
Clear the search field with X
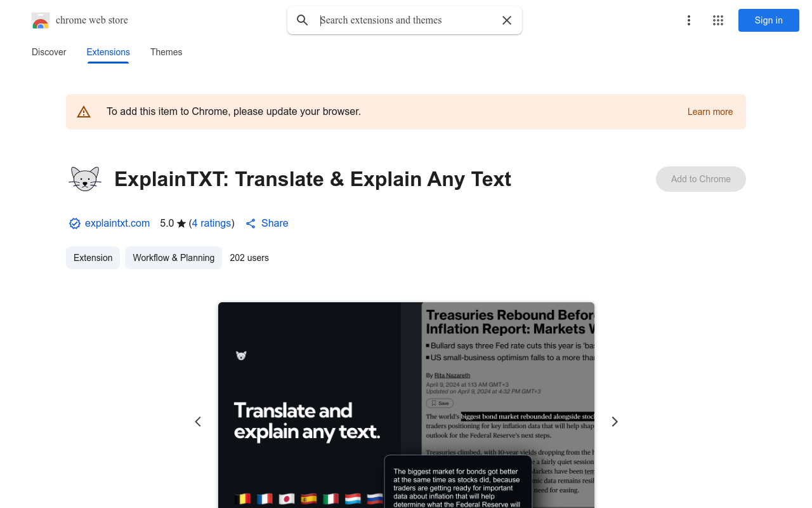click(507, 20)
